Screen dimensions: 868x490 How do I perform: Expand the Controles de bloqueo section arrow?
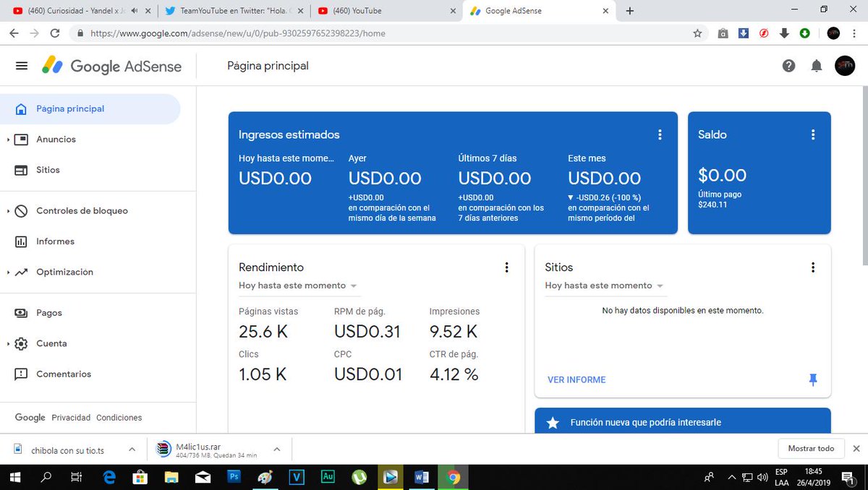8,211
